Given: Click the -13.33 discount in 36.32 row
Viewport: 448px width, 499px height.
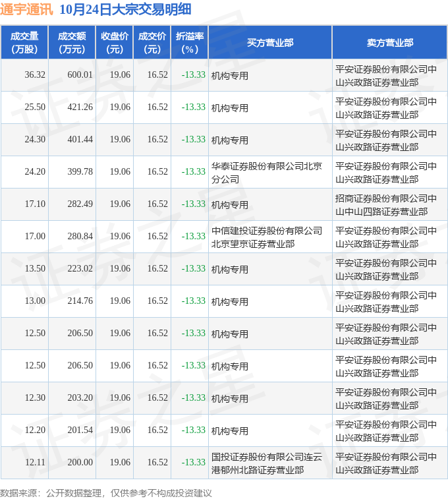Looking at the screenshot, I should pos(193,74).
